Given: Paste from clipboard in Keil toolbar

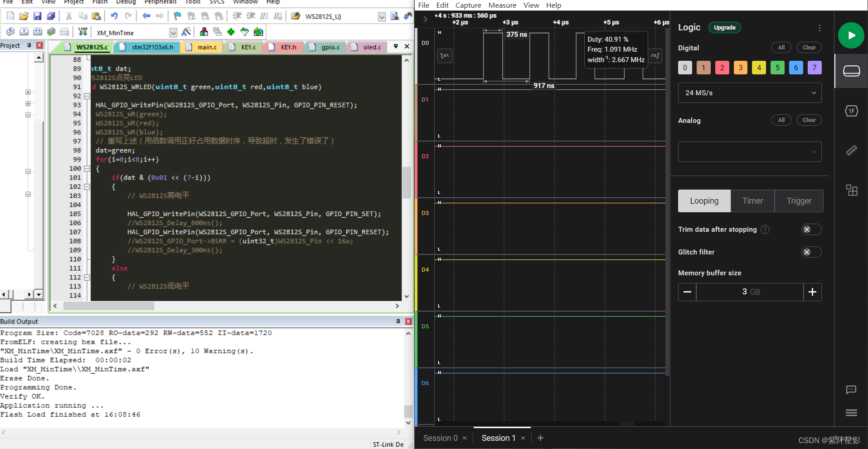Looking at the screenshot, I should click(96, 16).
